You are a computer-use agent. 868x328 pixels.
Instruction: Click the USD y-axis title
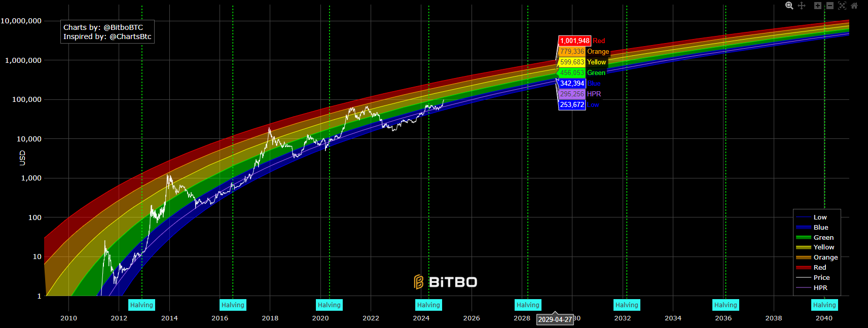(22, 158)
